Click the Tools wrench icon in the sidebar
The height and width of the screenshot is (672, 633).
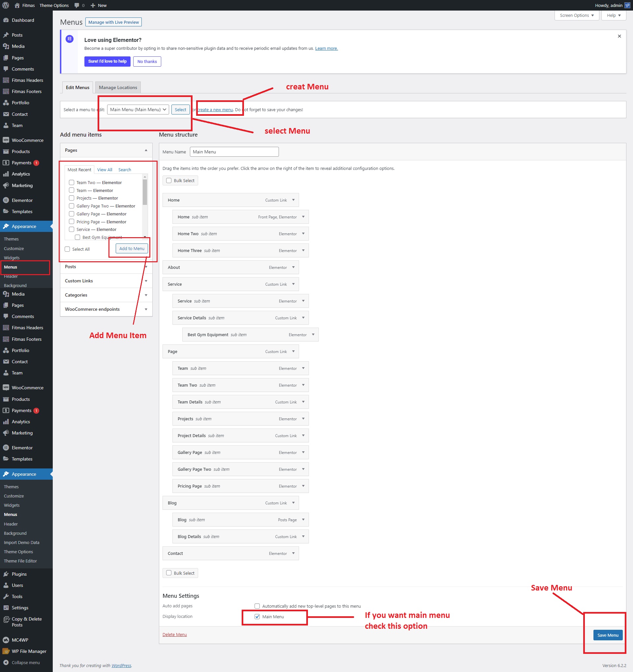point(6,596)
